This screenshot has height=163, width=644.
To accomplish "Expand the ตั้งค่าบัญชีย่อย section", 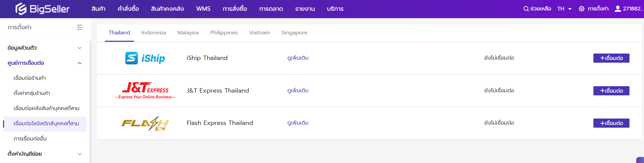I will pyautogui.click(x=80, y=154).
